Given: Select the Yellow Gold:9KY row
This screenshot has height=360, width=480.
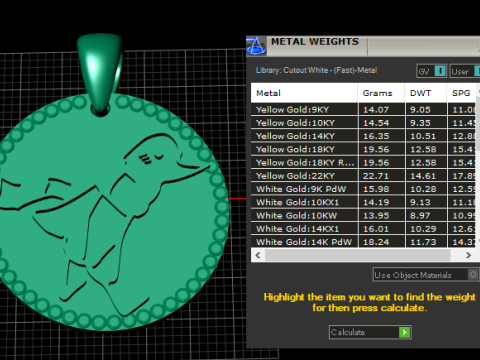Looking at the screenshot, I should 363,110.
